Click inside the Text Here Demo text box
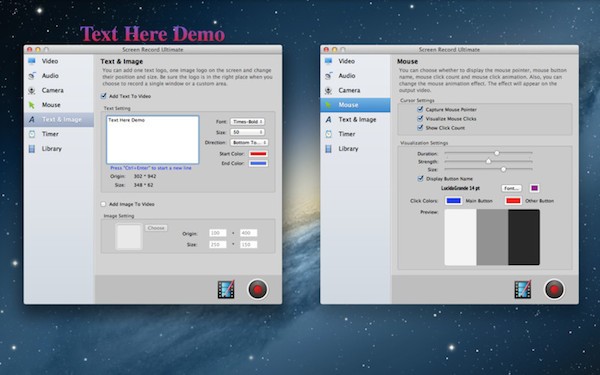 [x=152, y=140]
